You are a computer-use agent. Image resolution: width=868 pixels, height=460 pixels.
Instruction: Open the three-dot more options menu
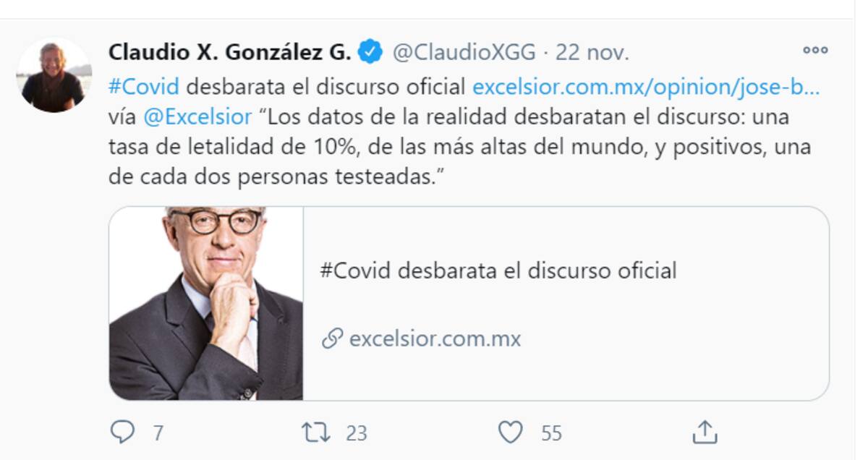815,51
